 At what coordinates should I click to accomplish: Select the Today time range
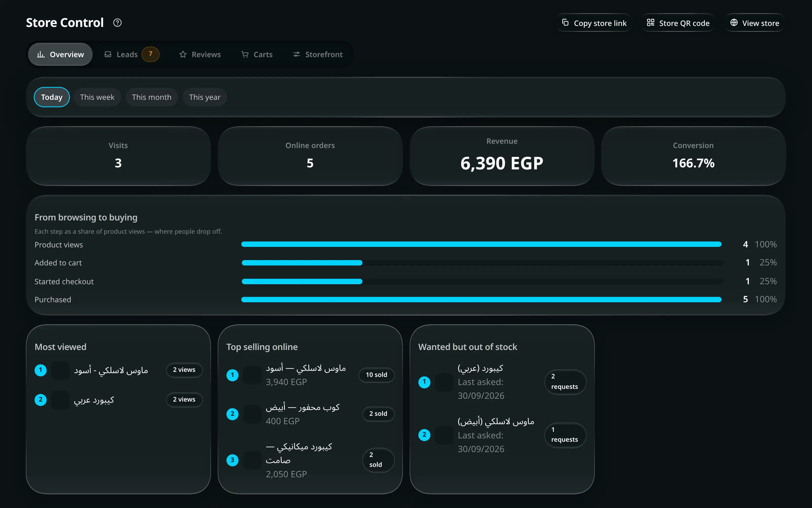coord(52,97)
